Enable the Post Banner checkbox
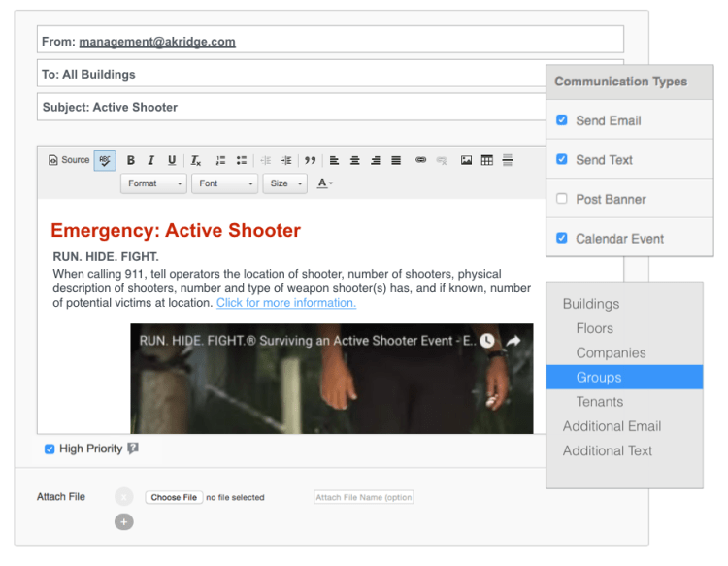 coord(562,199)
